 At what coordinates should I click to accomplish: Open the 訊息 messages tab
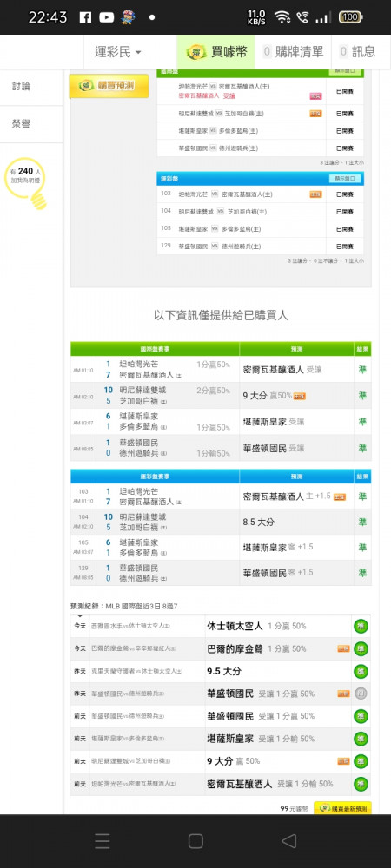click(357, 52)
